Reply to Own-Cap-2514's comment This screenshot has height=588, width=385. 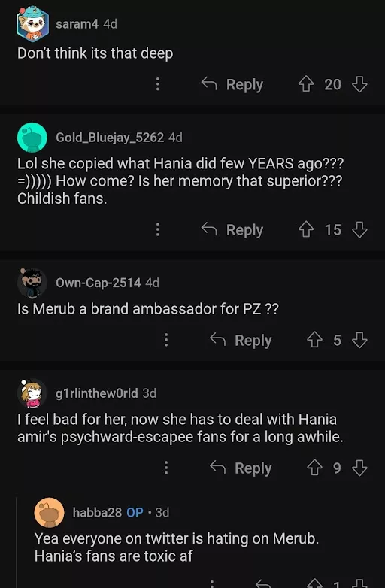click(241, 340)
